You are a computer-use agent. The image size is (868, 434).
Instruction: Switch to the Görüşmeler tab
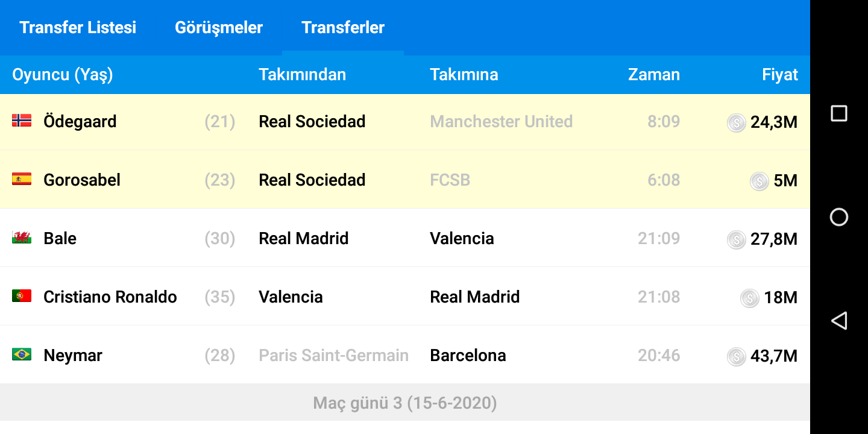coord(219,28)
